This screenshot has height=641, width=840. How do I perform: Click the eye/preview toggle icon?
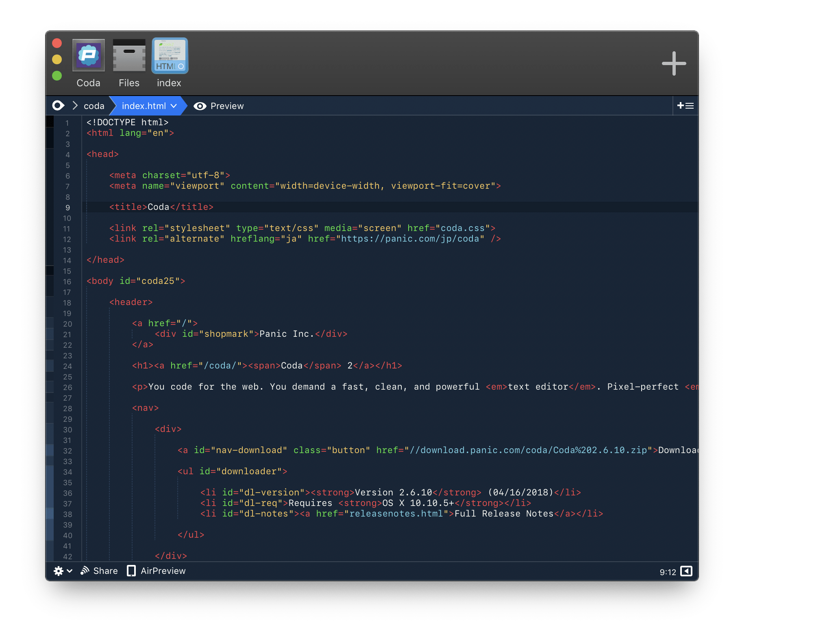199,106
